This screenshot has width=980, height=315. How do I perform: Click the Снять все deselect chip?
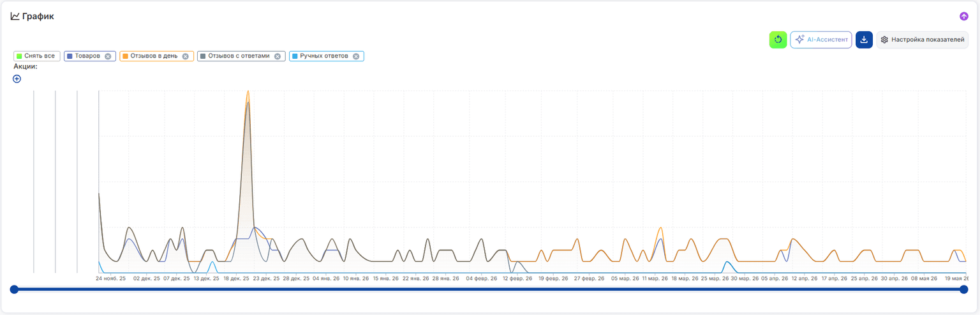coord(37,56)
